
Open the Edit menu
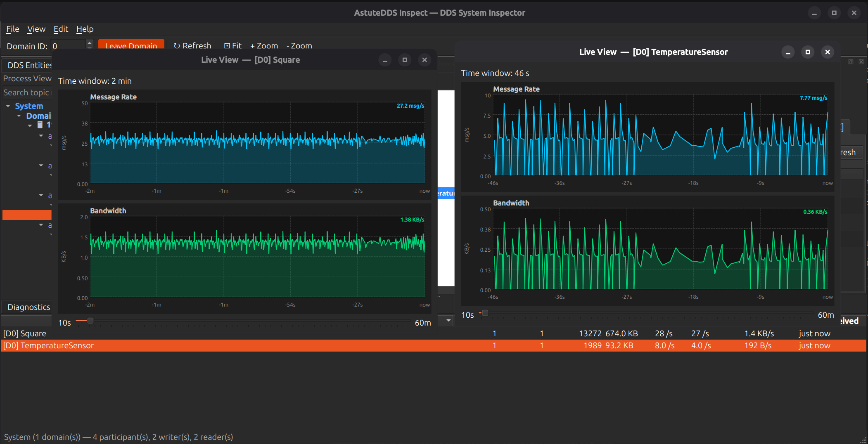(61, 29)
